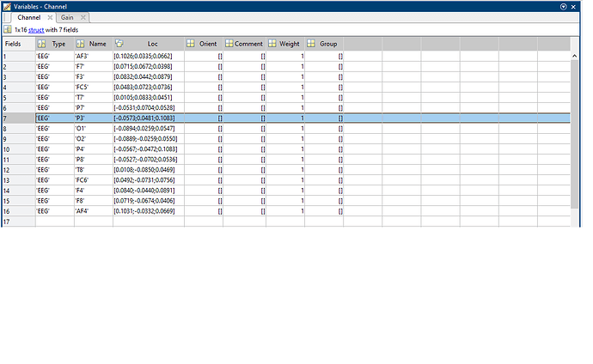Select the empty row 17 header
593x364 pixels.
(19, 221)
